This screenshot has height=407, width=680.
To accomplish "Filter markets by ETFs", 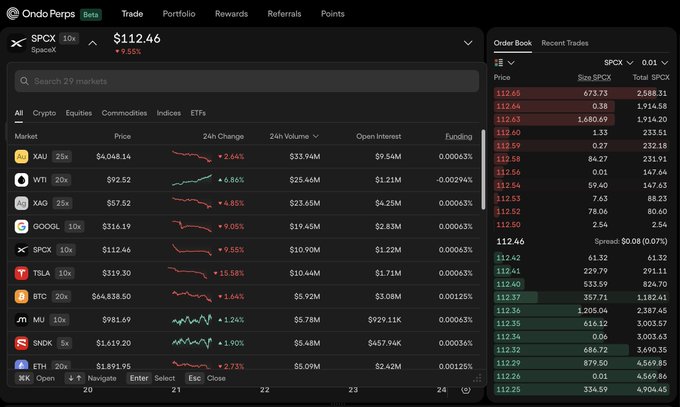I will pos(198,113).
